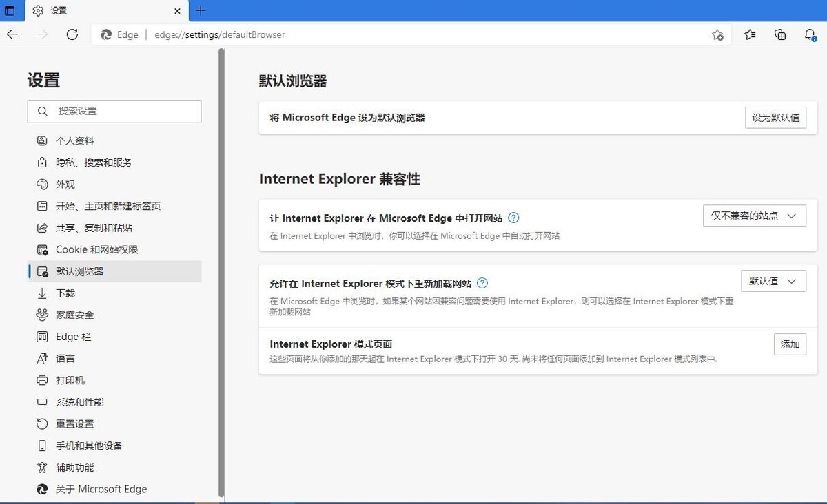Screen dimensions: 827x504
Task: Open help tooltip next to IE compatibility option
Action: [513, 216]
